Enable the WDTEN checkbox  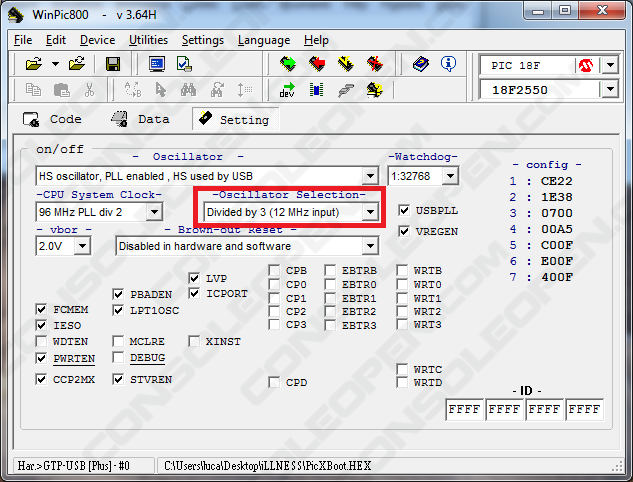click(x=41, y=342)
